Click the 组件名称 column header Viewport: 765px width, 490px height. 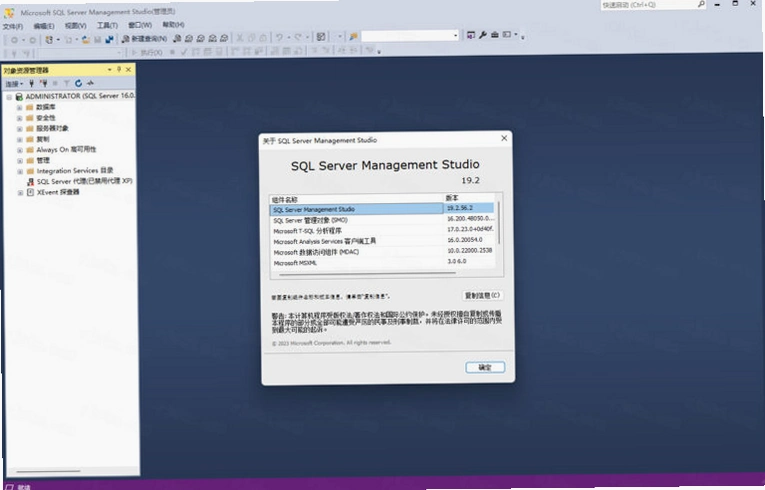(356, 199)
